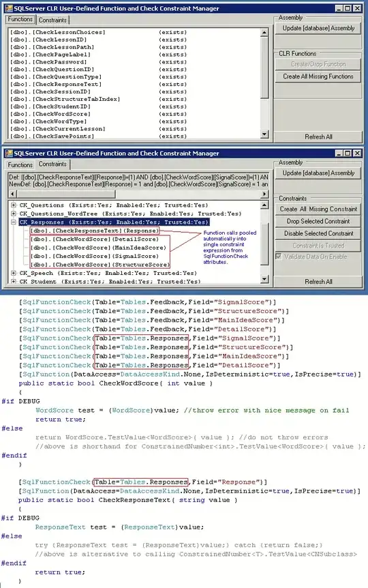Select the CK_Speech constraint row
Screen dimensions: 368x588
(108, 273)
